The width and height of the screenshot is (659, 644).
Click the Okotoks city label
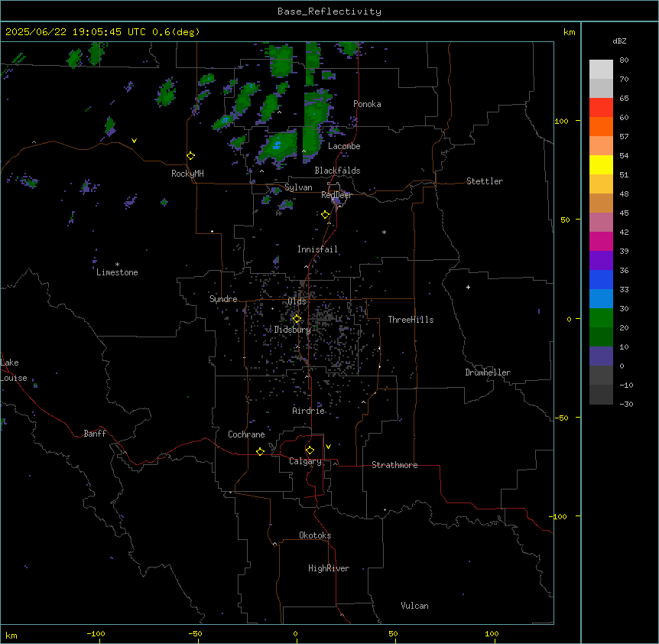[315, 535]
